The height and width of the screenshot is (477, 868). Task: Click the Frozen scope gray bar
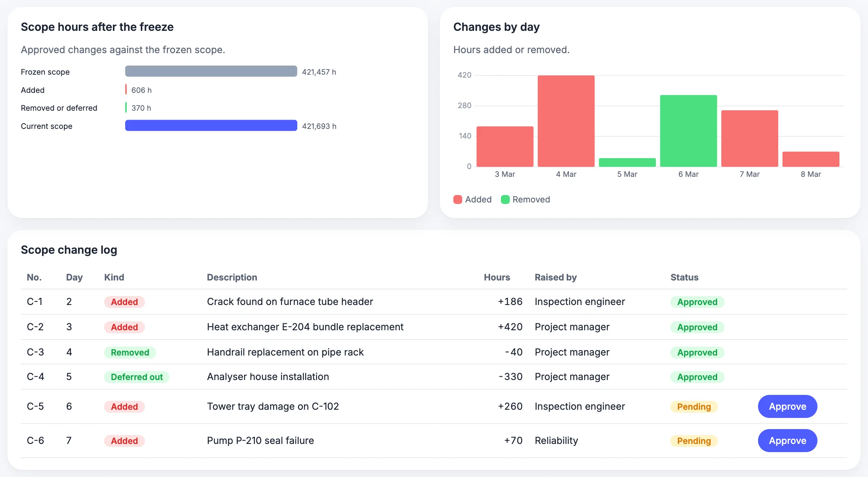(x=211, y=71)
